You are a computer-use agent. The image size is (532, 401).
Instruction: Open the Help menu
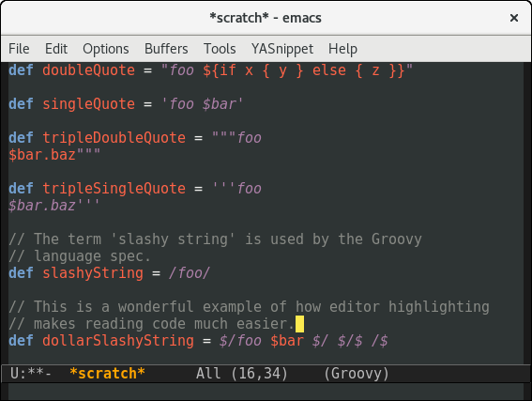(x=342, y=49)
